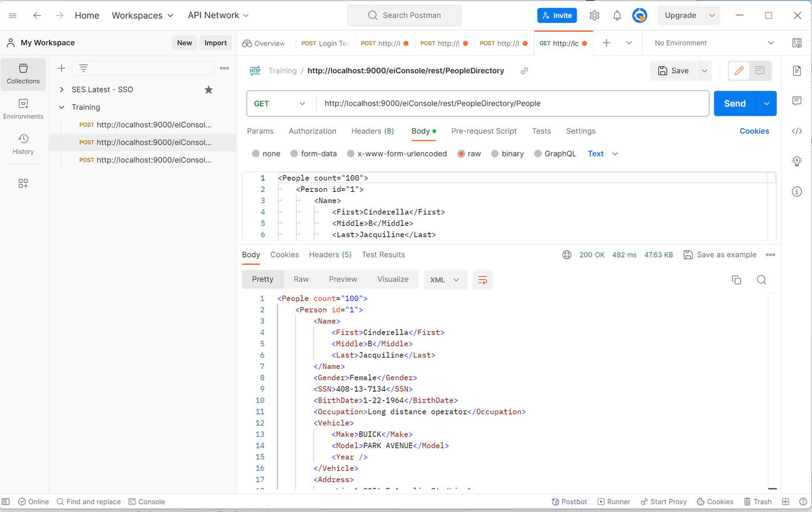Collapse the Training collection
The height and width of the screenshot is (512, 812).
click(x=61, y=107)
